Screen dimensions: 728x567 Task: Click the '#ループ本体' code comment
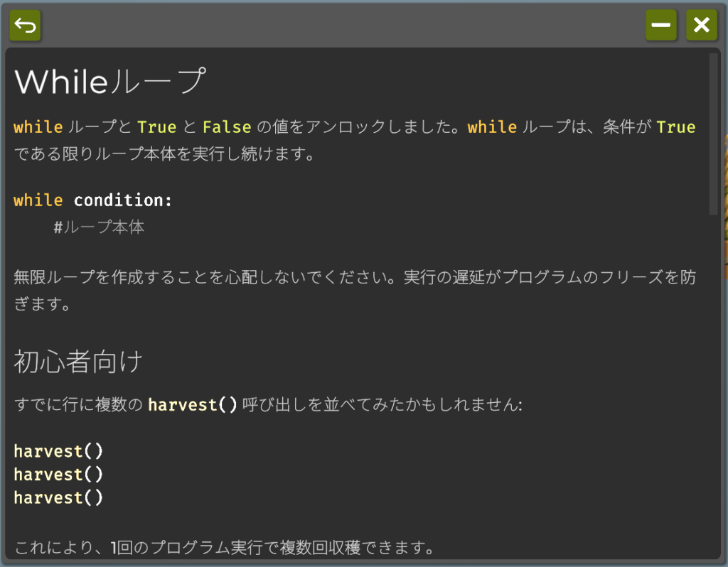(99, 227)
